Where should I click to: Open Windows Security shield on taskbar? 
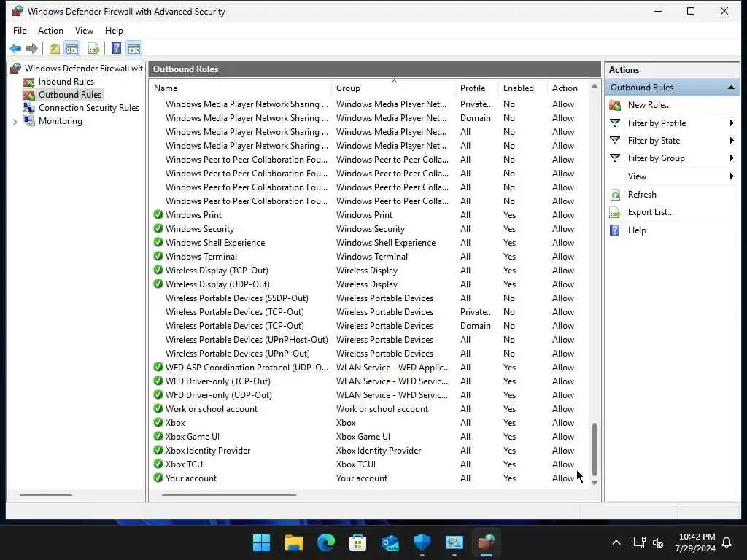[x=422, y=542]
